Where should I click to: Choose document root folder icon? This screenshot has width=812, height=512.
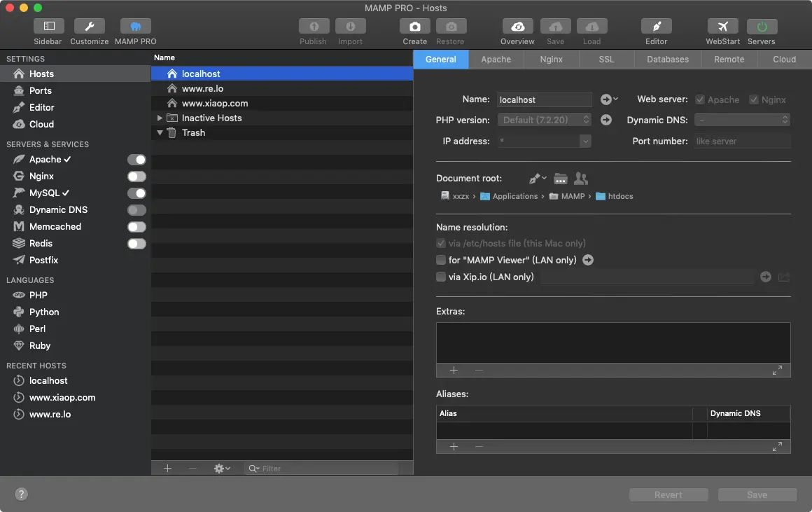560,179
